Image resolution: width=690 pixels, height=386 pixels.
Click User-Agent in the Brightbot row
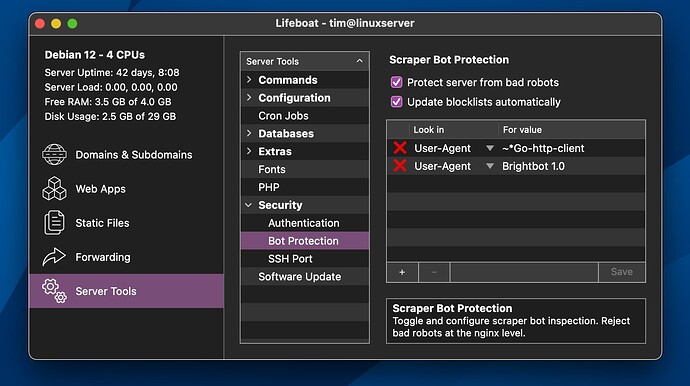[442, 166]
